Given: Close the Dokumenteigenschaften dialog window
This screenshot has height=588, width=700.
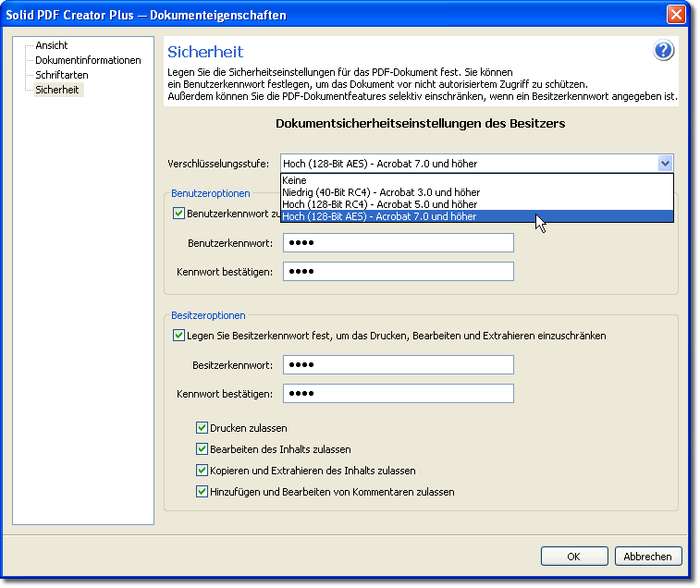Looking at the screenshot, I should click(x=676, y=15).
